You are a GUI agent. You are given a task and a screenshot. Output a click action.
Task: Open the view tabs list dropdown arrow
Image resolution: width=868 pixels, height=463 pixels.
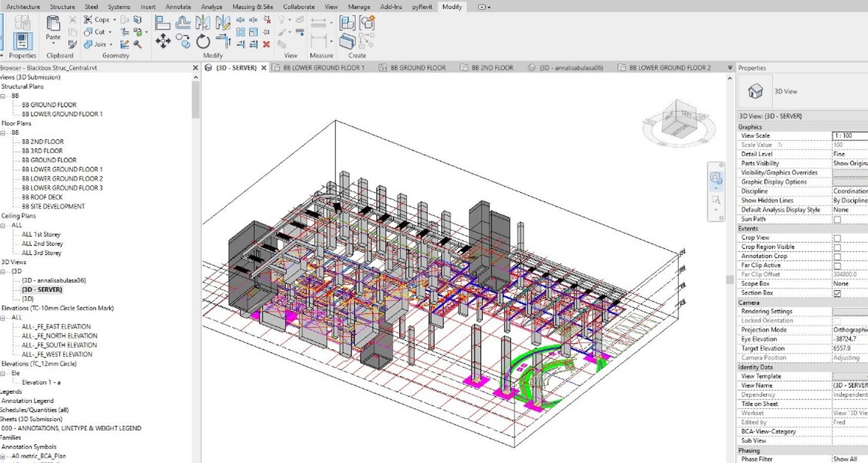pyautogui.click(x=730, y=68)
